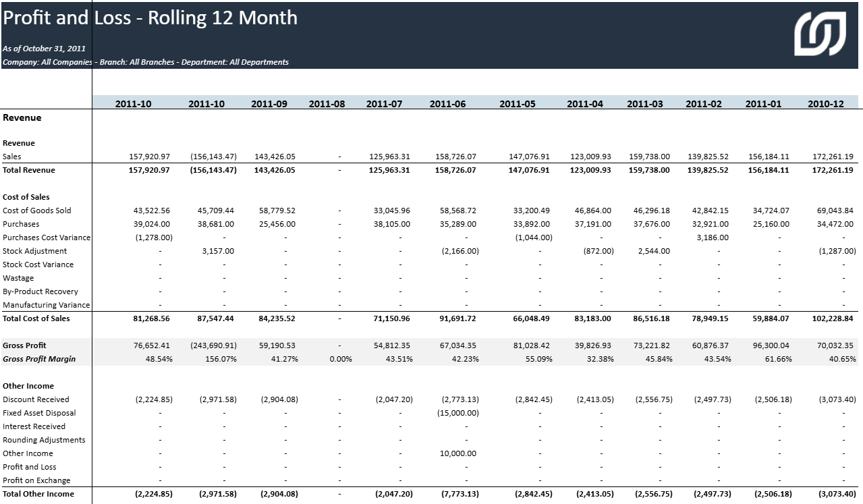The height and width of the screenshot is (504, 863).
Task: Click the Total Revenue row label
Action: pos(29,170)
